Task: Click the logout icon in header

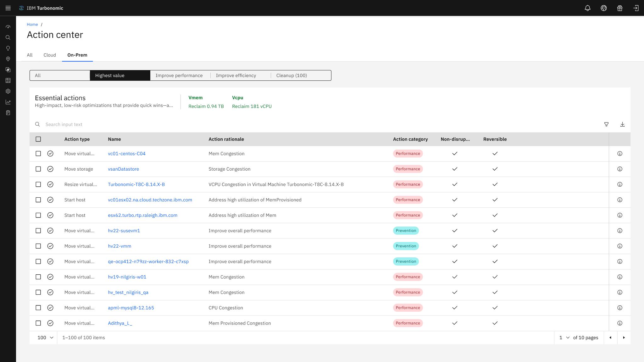Action: pyautogui.click(x=636, y=8)
